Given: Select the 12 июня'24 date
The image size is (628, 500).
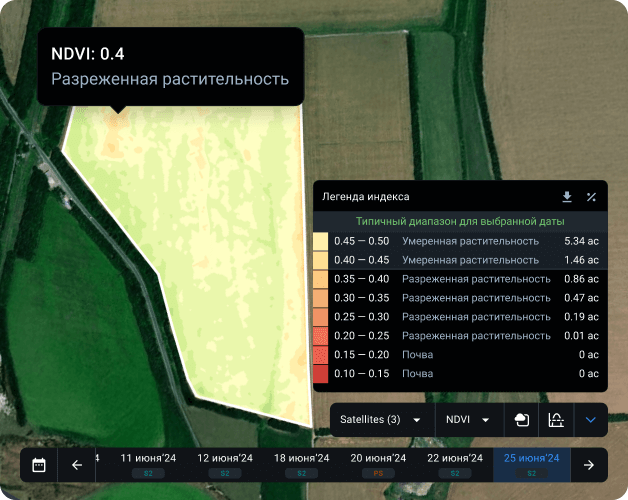Looking at the screenshot, I should click(225, 465).
